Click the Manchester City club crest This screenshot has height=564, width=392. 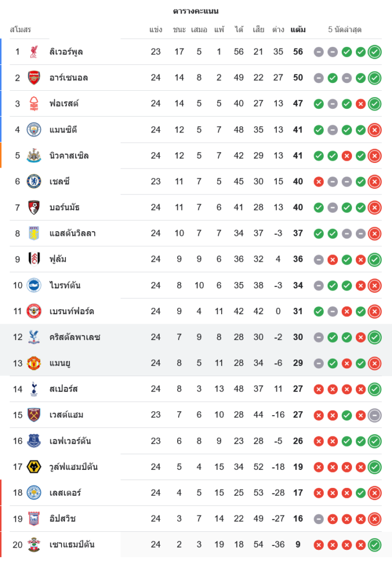34,130
